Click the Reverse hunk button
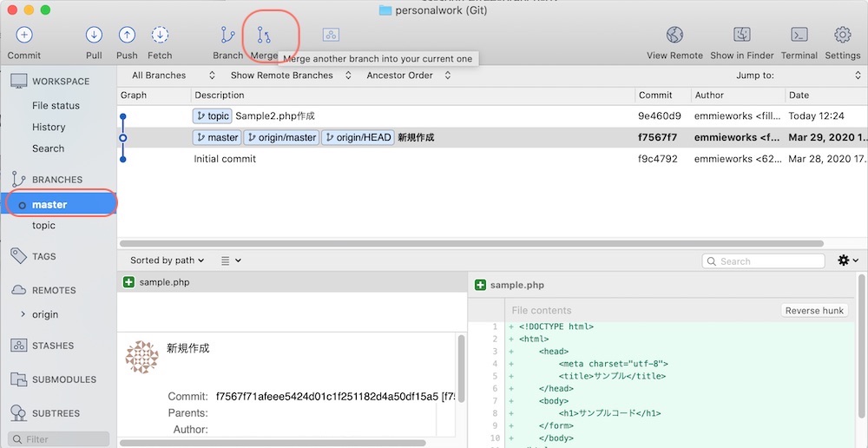 tap(814, 310)
